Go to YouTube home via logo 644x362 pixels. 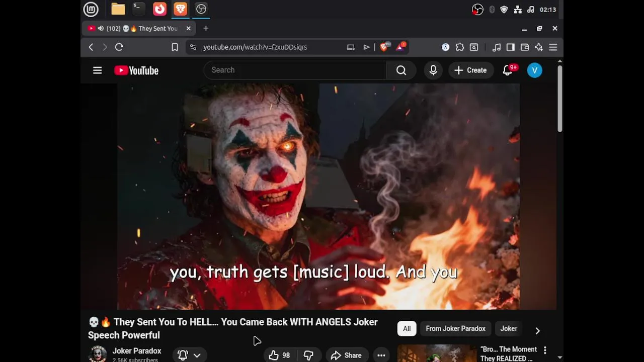(136, 70)
